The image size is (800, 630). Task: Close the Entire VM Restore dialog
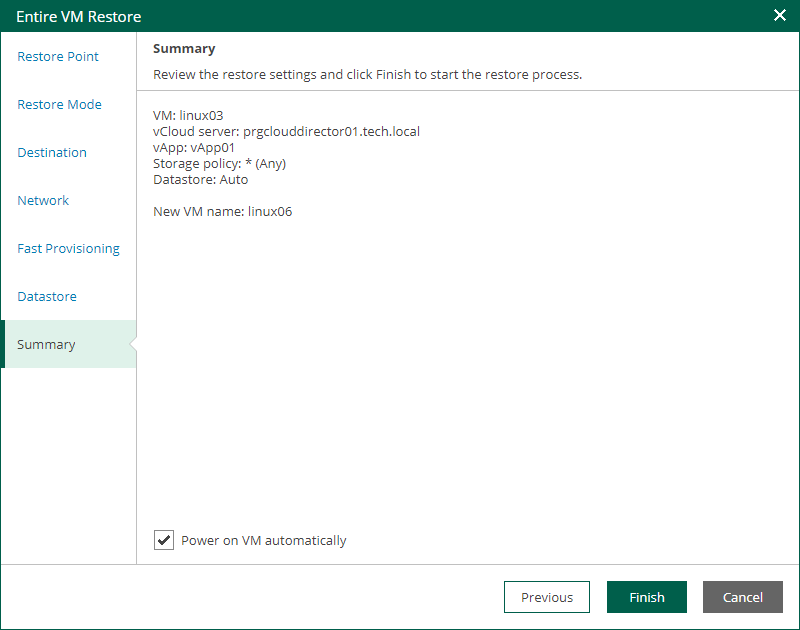[x=779, y=15]
